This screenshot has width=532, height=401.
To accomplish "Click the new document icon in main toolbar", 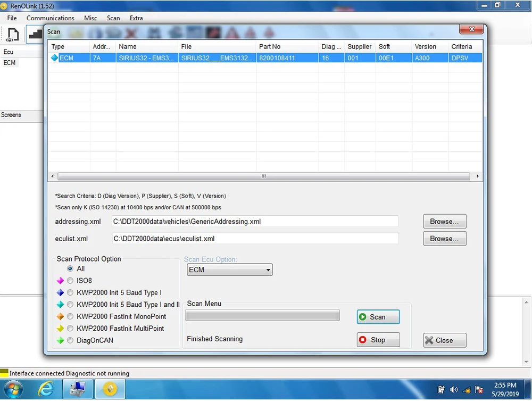I will (13, 35).
